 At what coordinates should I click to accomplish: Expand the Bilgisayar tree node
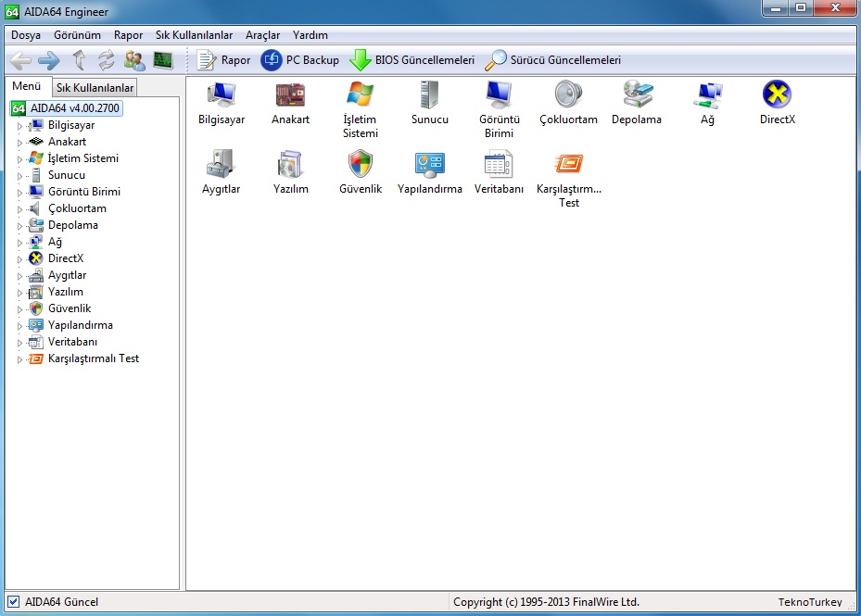(19, 126)
